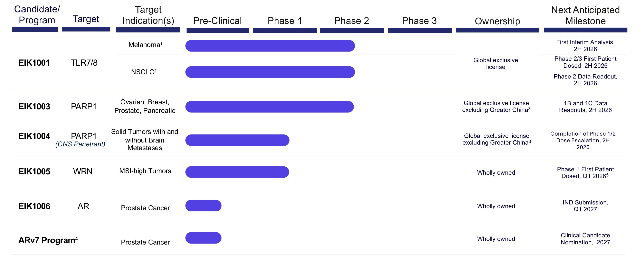The width and height of the screenshot is (644, 266).
Task: Click the EIK1001 candidate name
Action: click(34, 63)
